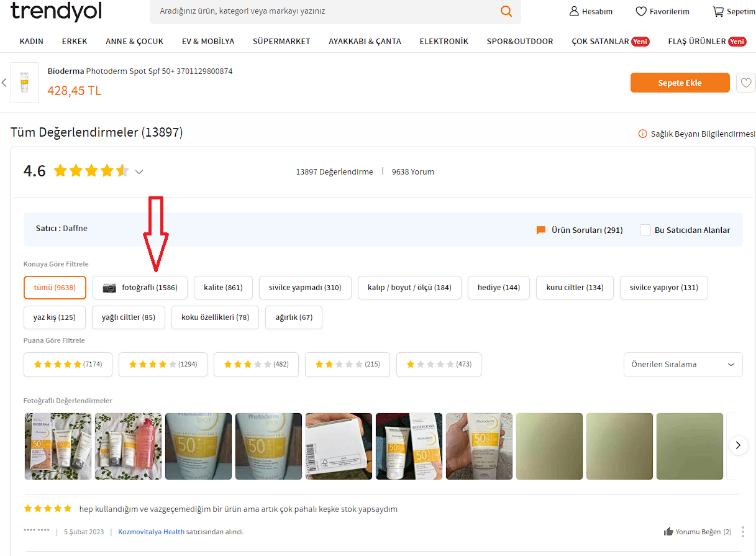
Task: Open review options three-dot menu
Action: coord(742,532)
